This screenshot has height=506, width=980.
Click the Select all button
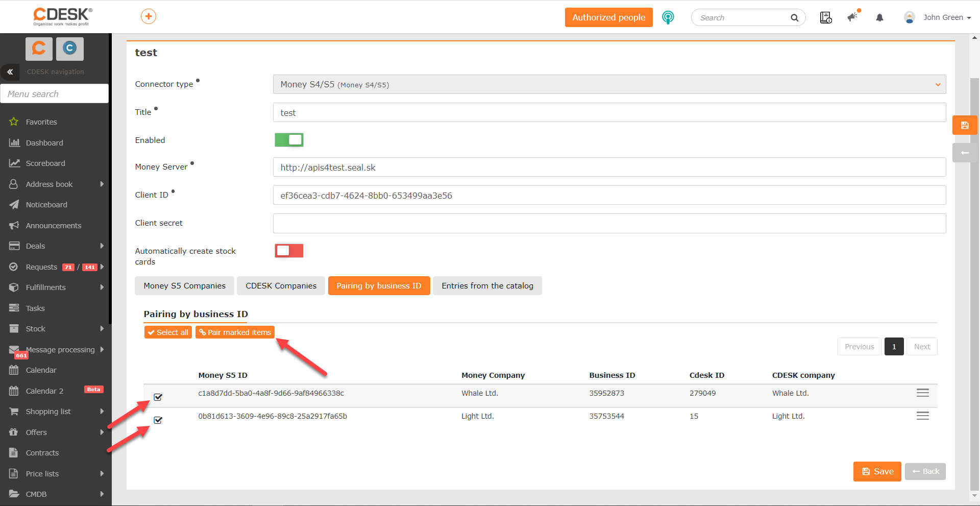(168, 332)
